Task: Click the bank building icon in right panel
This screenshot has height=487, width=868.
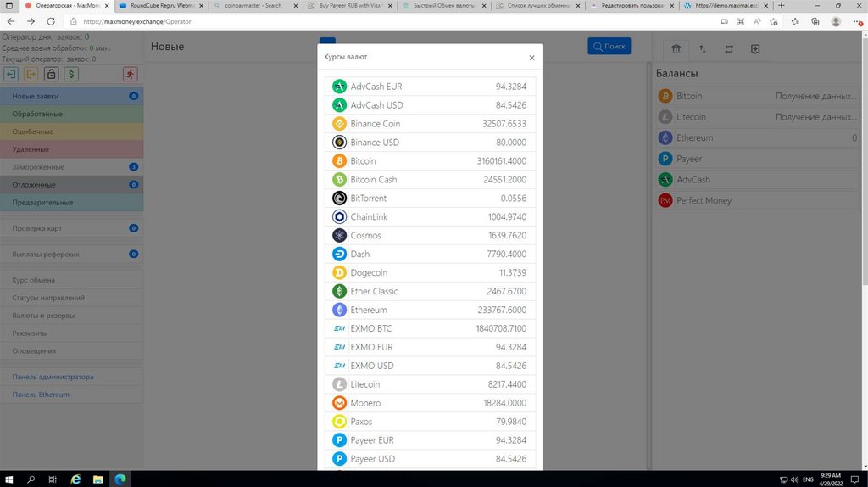Action: (676, 48)
